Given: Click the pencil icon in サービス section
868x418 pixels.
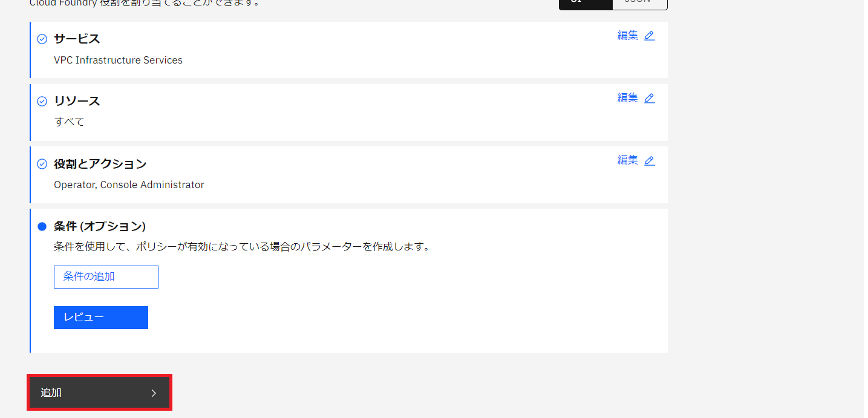Looking at the screenshot, I should 649,36.
